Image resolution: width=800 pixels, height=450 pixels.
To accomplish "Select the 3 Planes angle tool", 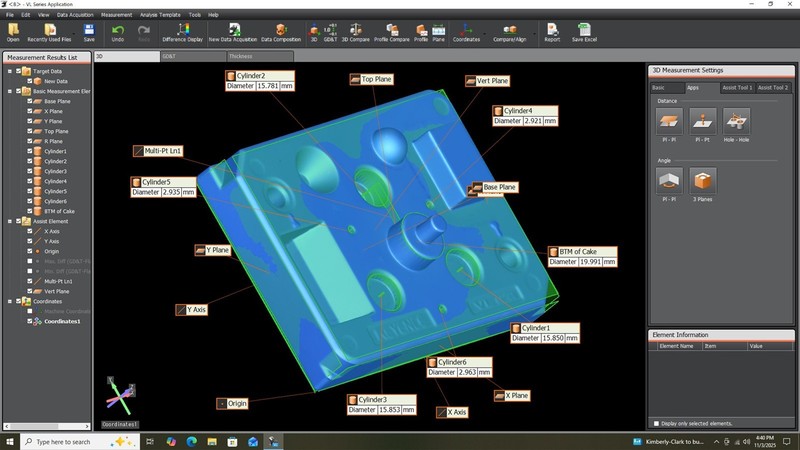I will [703, 181].
